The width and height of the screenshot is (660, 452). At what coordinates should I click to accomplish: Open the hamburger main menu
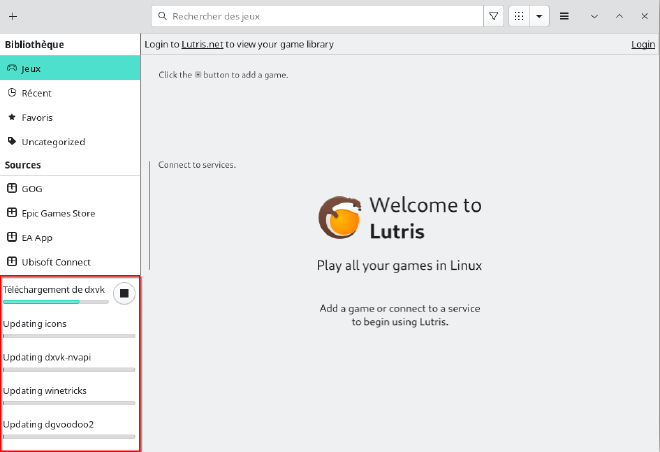click(564, 17)
